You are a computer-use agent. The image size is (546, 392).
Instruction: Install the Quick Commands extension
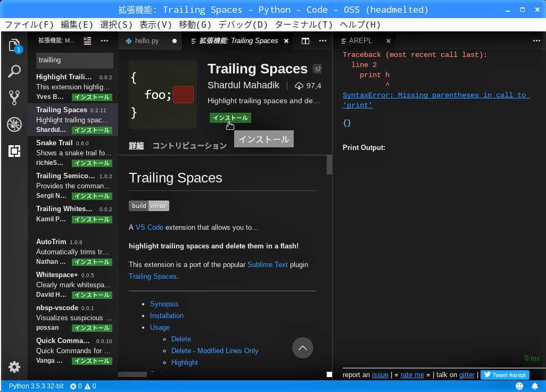coord(92,361)
